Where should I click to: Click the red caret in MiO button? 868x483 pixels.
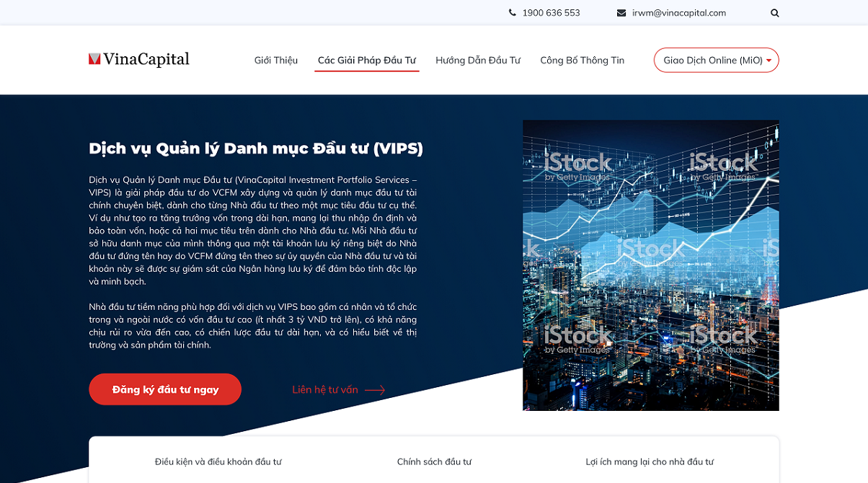(769, 61)
